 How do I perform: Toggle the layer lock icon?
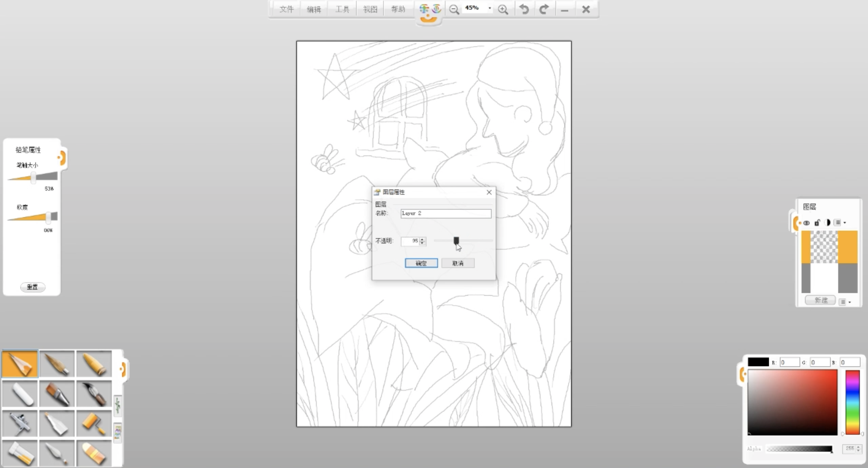pos(817,222)
